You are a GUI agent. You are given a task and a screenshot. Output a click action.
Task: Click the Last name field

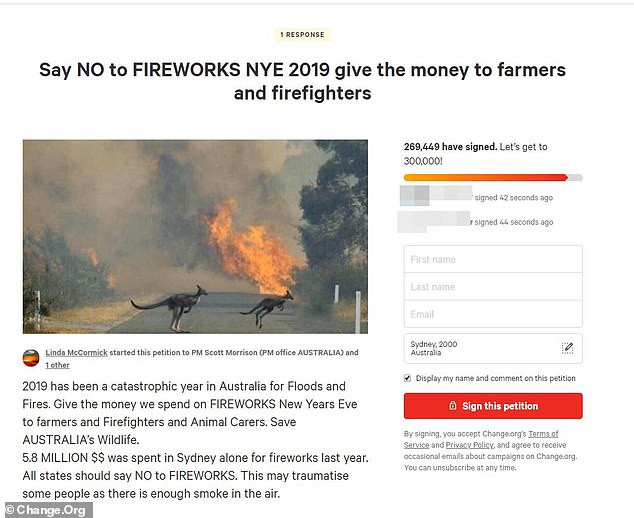(493, 287)
